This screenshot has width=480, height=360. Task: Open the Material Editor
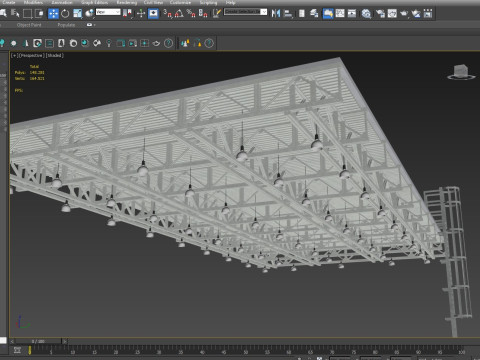click(366, 13)
